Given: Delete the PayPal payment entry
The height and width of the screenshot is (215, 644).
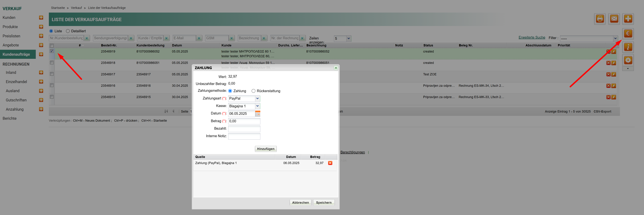Looking at the screenshot, I should click(330, 163).
